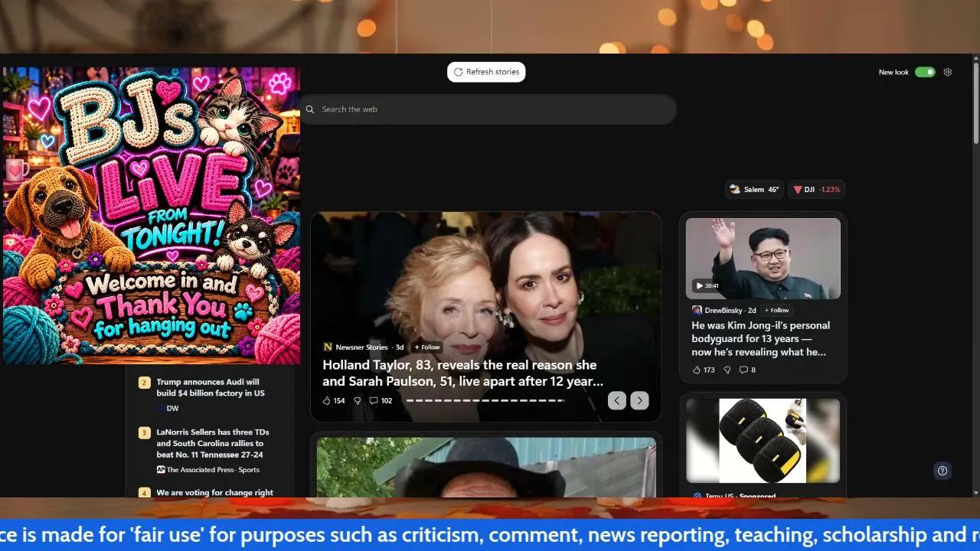Viewport: 980px width, 551px height.
Task: Click the Salem weather icon
Action: pyautogui.click(x=735, y=189)
